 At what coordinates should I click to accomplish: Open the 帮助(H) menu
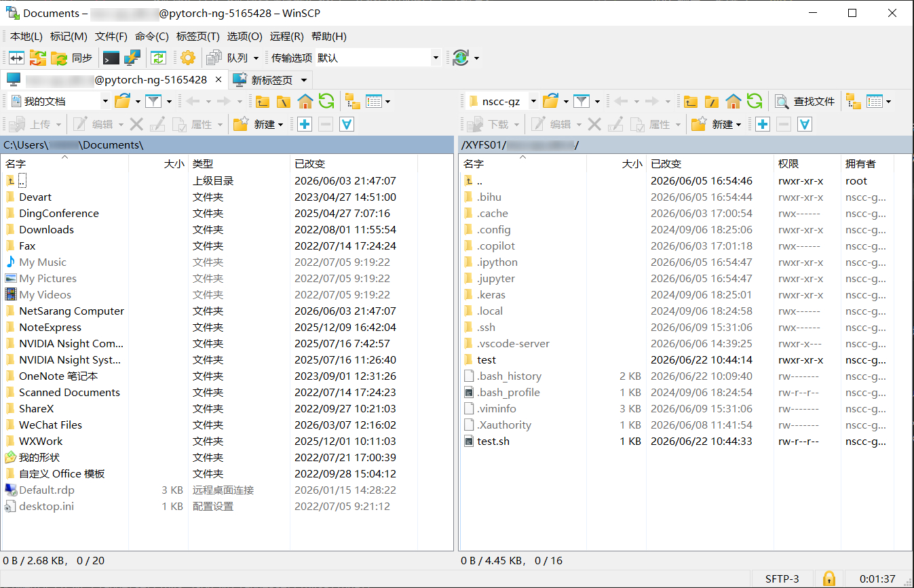[x=329, y=37]
